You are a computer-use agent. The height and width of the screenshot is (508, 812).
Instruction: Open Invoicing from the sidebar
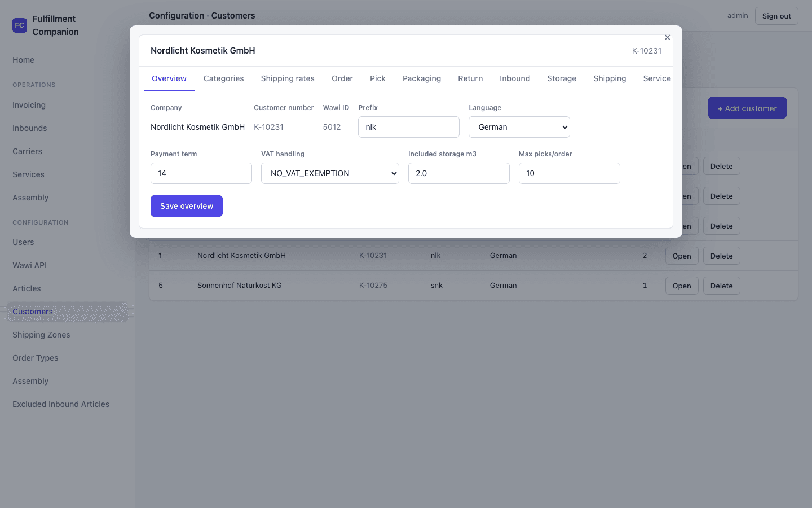(x=29, y=105)
